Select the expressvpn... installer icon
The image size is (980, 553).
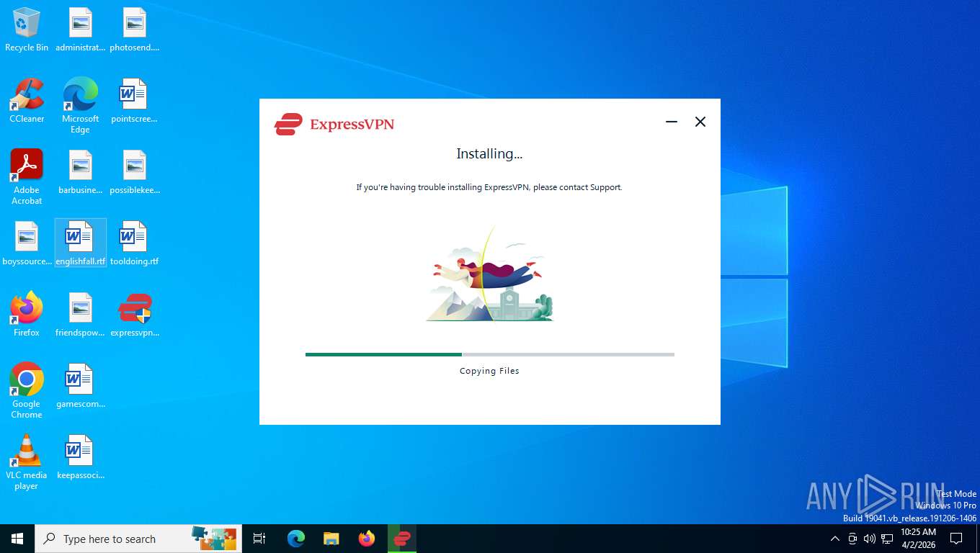[134, 315]
